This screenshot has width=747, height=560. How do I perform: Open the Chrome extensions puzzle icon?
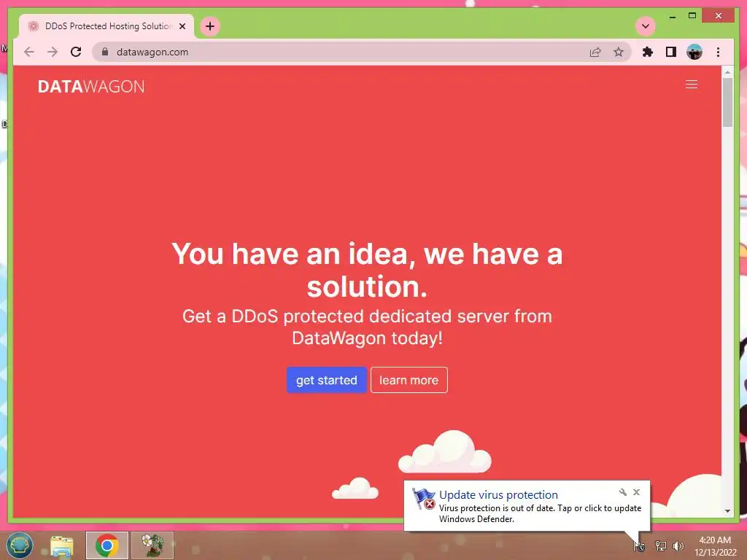pos(648,52)
